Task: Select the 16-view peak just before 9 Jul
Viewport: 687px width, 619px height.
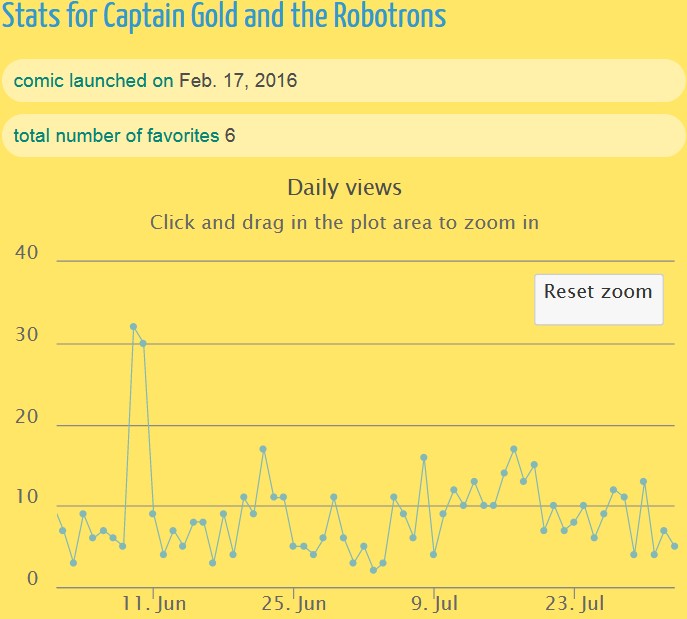Action: [x=424, y=457]
